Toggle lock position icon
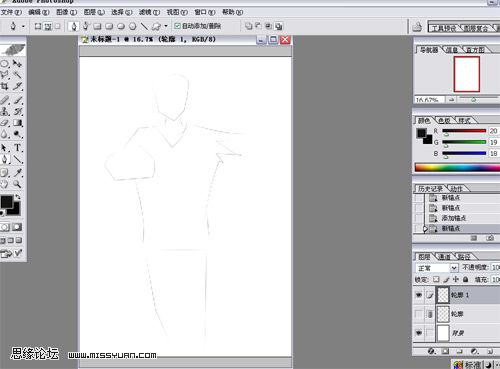500x369 pixels. [456, 279]
